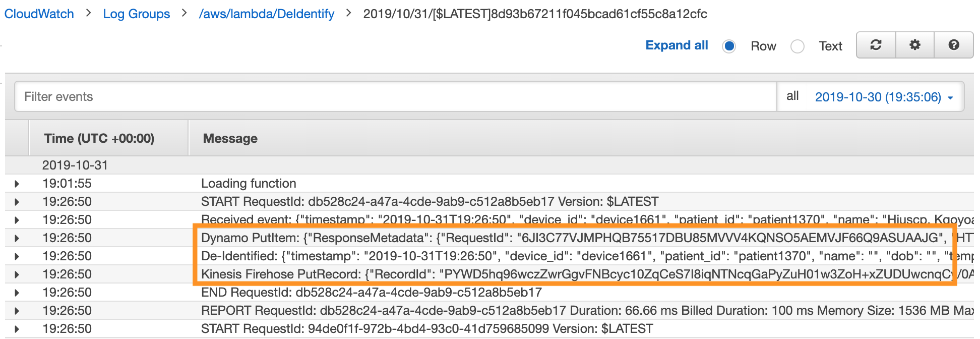Image resolution: width=980 pixels, height=339 pixels.
Task: Select the Row view radio button
Action: click(729, 46)
